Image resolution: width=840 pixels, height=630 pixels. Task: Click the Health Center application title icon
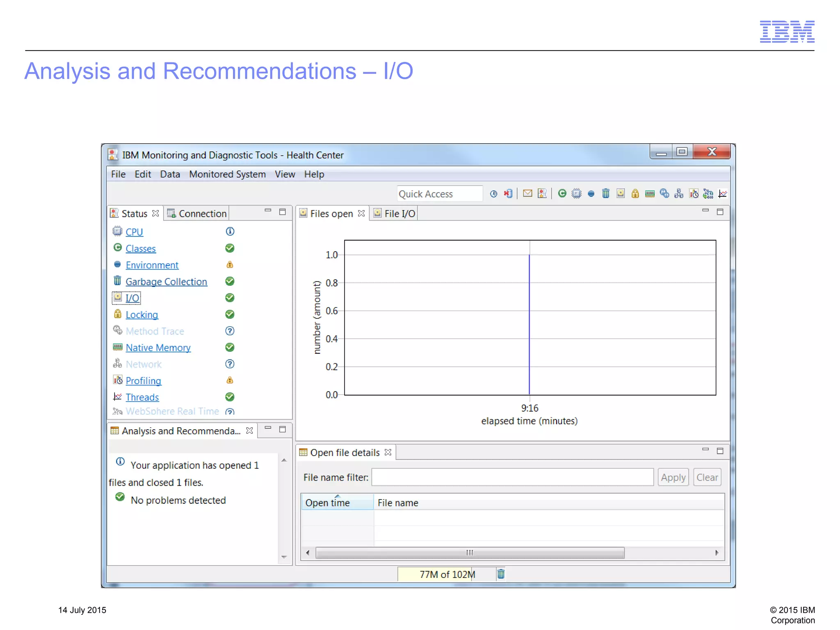[x=113, y=155]
